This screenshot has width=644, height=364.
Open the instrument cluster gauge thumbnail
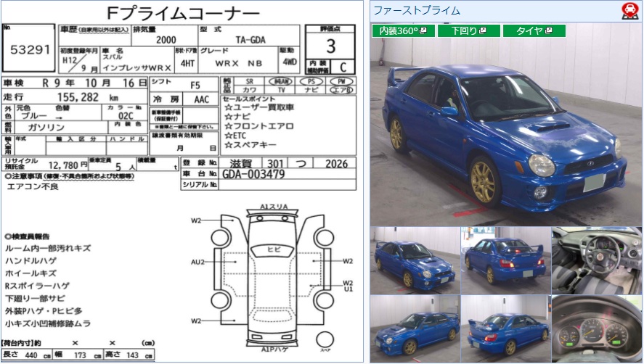[x=596, y=328]
